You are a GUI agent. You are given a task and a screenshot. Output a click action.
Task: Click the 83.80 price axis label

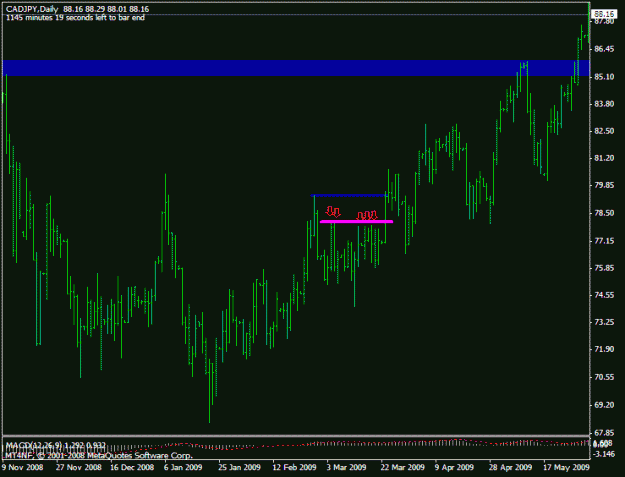(604, 104)
